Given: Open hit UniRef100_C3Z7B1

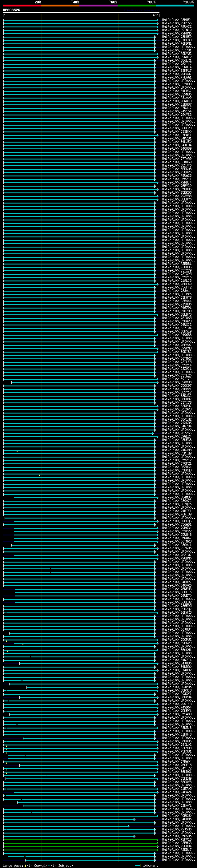Looking at the screenshot, I should click(176, 50).
